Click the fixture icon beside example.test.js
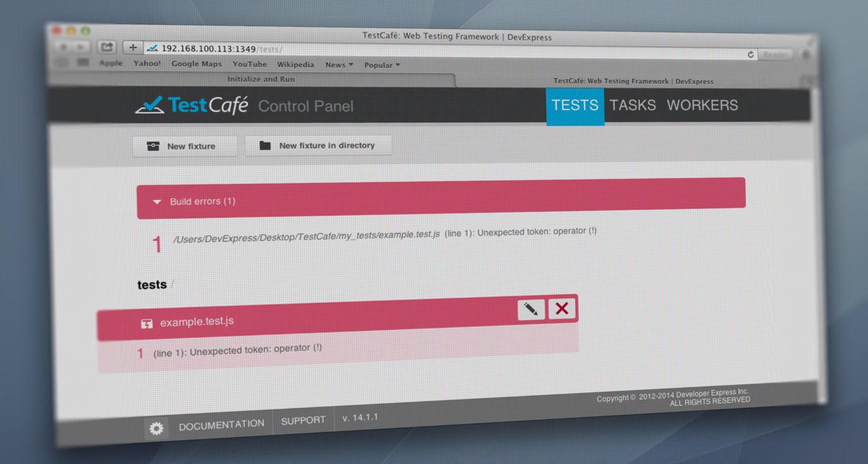This screenshot has height=464, width=868. click(146, 324)
